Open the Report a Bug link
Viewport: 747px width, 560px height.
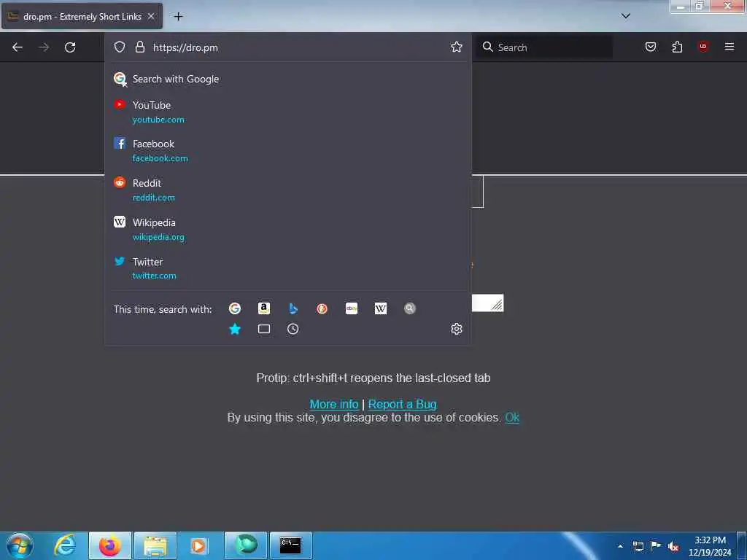coord(403,404)
